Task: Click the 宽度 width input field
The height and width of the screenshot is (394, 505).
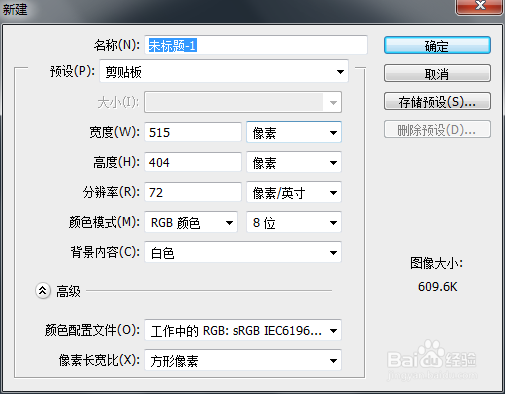Action: pyautogui.click(x=193, y=132)
